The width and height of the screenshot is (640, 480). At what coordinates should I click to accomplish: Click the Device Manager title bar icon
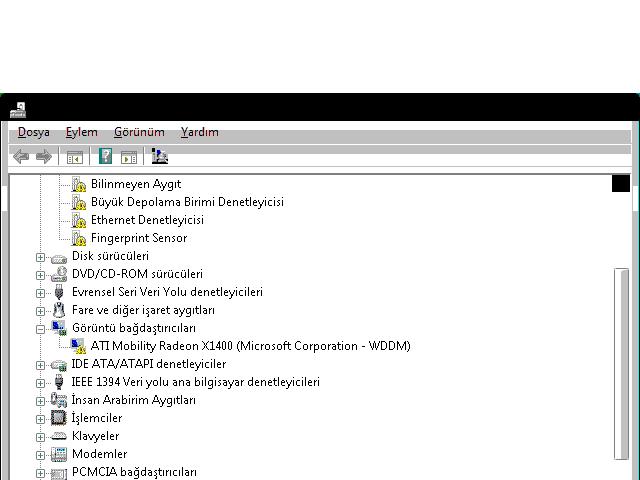[x=18, y=109]
